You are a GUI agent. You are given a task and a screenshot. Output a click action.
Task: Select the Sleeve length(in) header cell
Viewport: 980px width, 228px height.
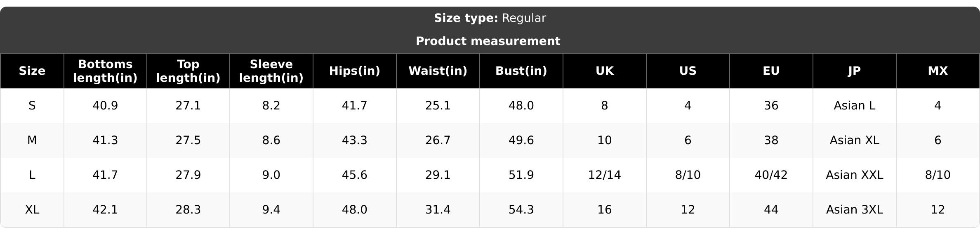[271, 71]
